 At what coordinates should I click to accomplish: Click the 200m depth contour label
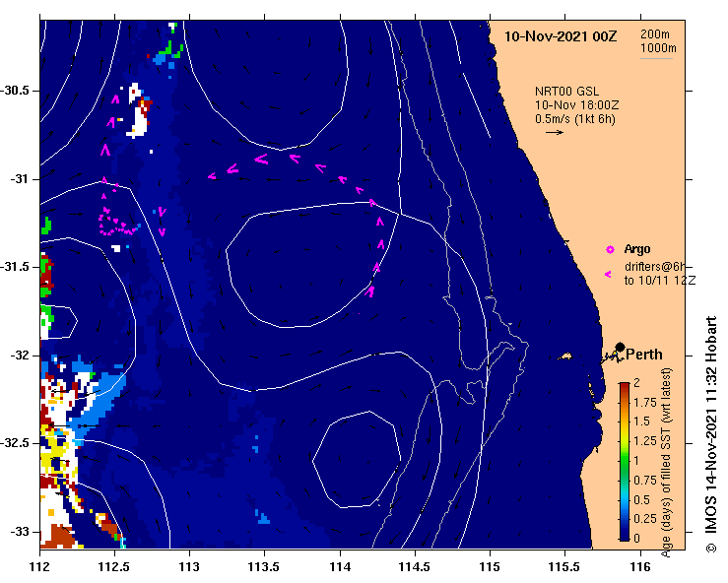click(x=655, y=33)
